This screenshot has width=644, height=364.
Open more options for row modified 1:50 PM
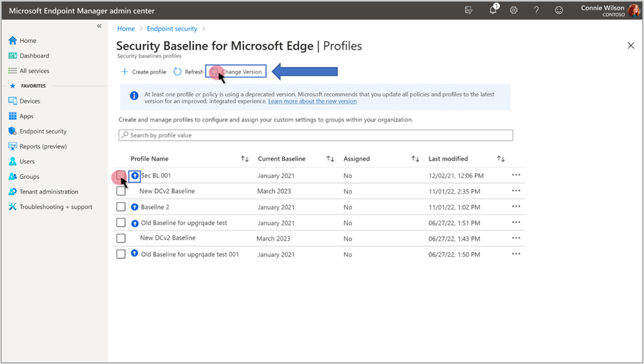click(516, 254)
